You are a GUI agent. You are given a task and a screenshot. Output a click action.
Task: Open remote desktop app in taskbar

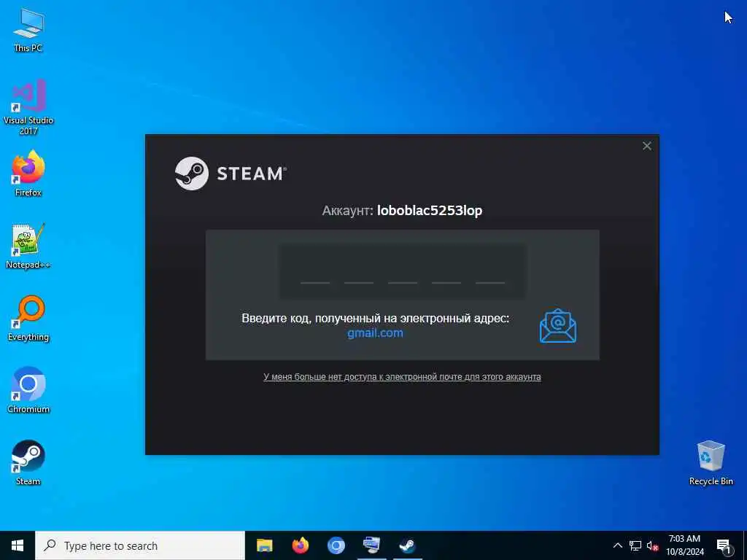[371, 545]
